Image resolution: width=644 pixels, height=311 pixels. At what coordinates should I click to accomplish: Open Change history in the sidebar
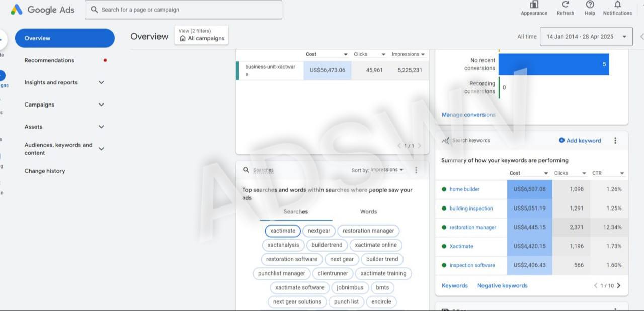[x=45, y=171]
